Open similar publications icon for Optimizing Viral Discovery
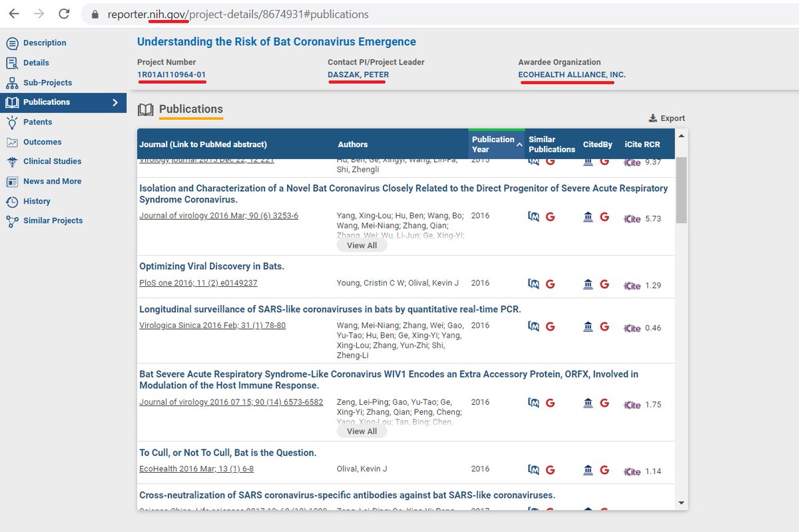The image size is (799, 532). coord(533,284)
